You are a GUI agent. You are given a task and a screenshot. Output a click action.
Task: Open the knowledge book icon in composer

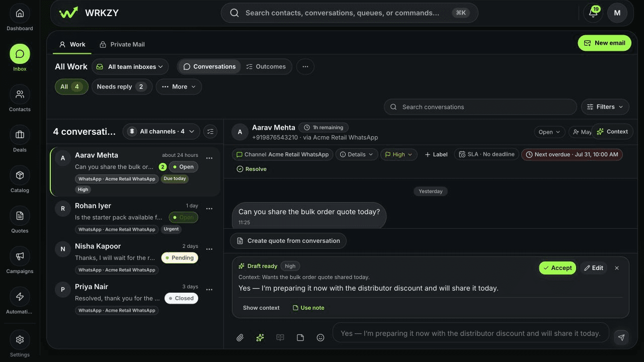280,338
